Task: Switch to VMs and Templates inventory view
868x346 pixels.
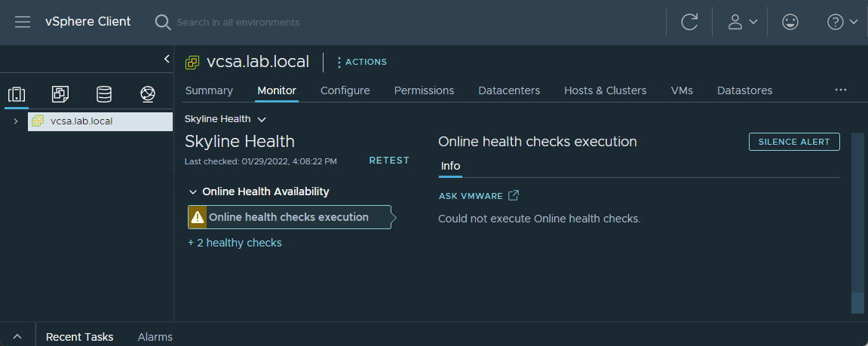Action: 60,95
